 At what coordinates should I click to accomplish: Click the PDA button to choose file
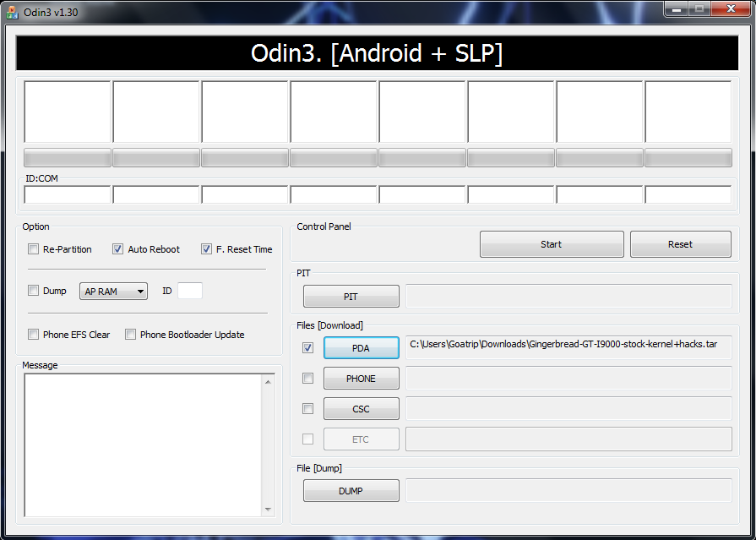coord(362,348)
